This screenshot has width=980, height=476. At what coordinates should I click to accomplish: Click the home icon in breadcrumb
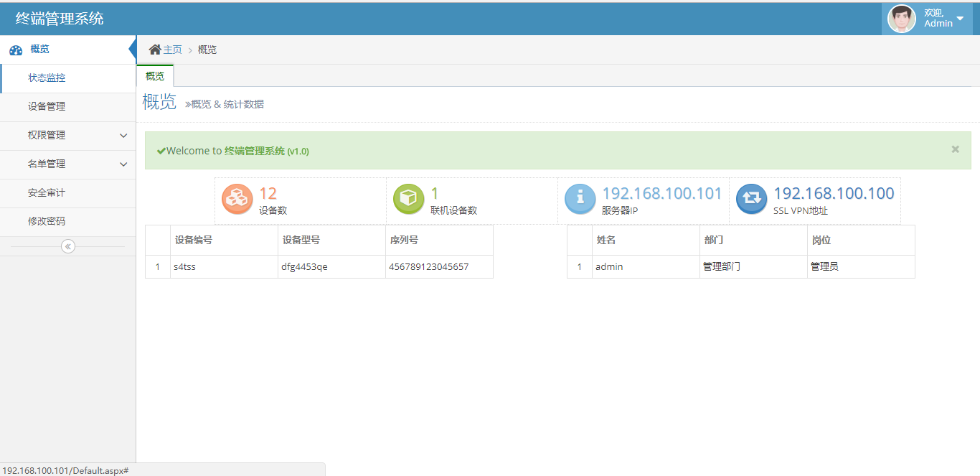coord(154,50)
